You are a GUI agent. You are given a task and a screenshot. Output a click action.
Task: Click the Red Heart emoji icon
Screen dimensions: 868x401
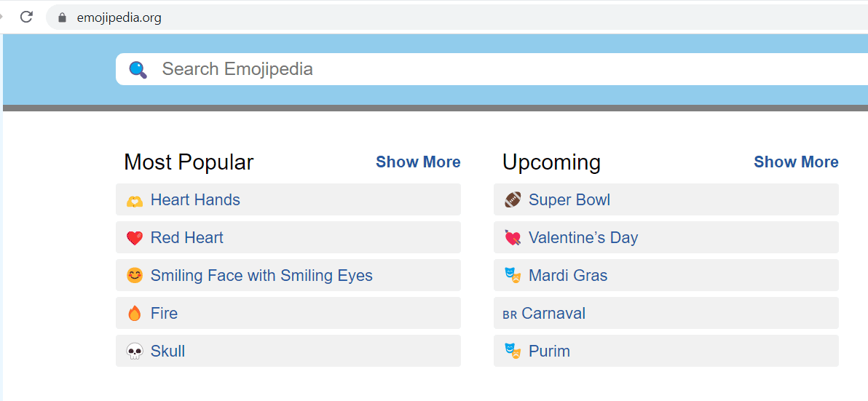tap(134, 238)
